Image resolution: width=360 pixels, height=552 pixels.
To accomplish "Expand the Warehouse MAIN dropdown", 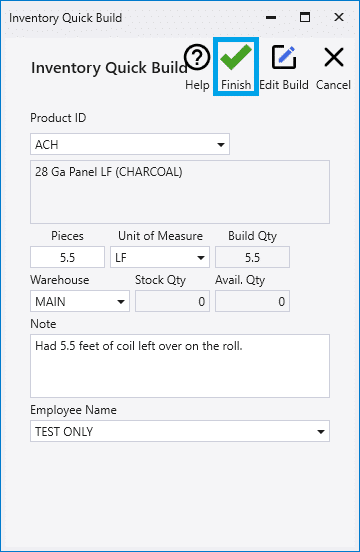I will (x=80, y=301).
